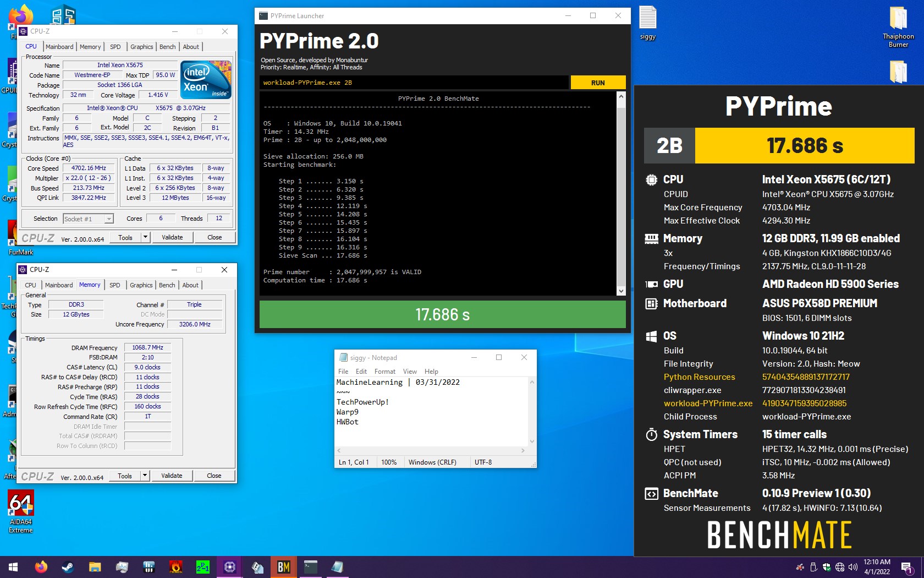Open Tools dropdown arrow in lower CPU-Z
The image size is (924, 578).
(145, 476)
